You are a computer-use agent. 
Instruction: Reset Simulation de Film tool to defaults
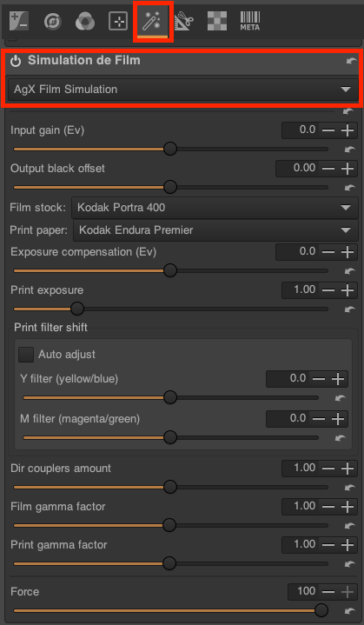pos(351,61)
